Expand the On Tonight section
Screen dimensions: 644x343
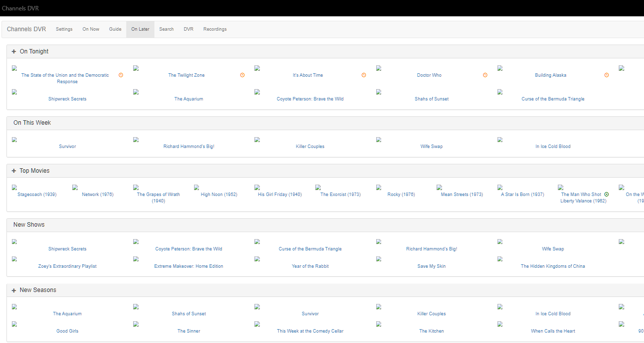(x=14, y=51)
